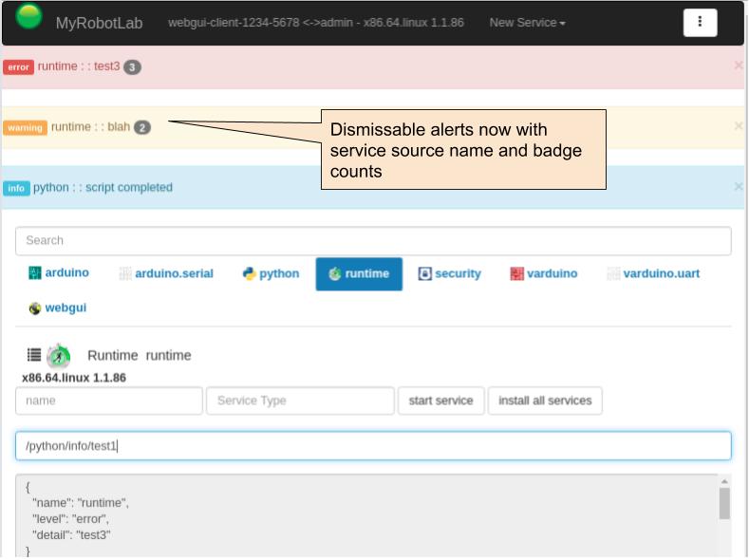Open the arduino service tab
The height and width of the screenshot is (560, 749).
[x=59, y=273]
